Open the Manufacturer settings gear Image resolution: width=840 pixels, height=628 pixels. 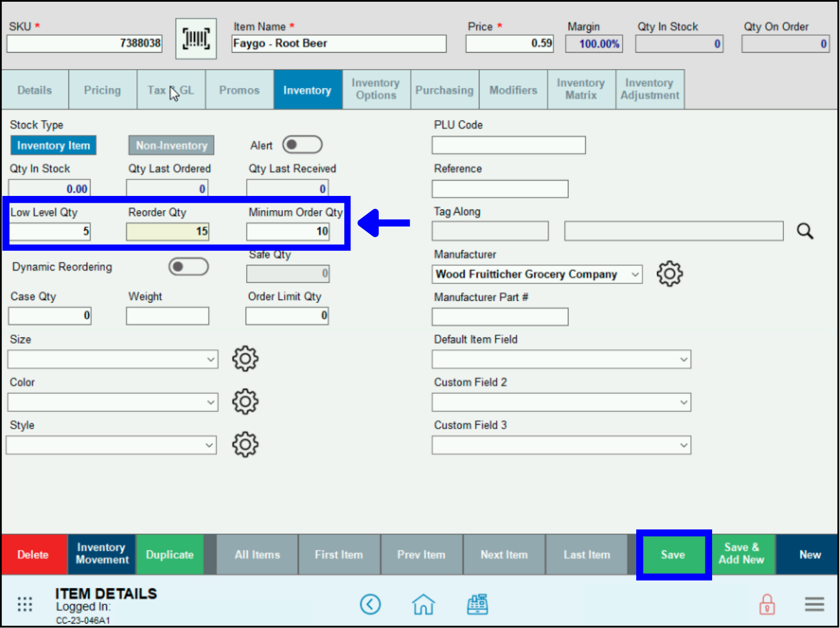tap(670, 274)
